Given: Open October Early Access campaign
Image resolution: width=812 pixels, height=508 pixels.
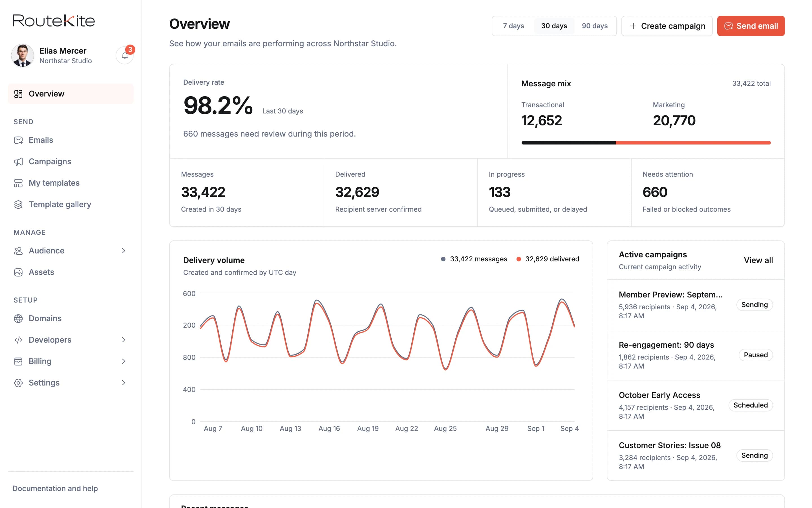Looking at the screenshot, I should (696, 405).
